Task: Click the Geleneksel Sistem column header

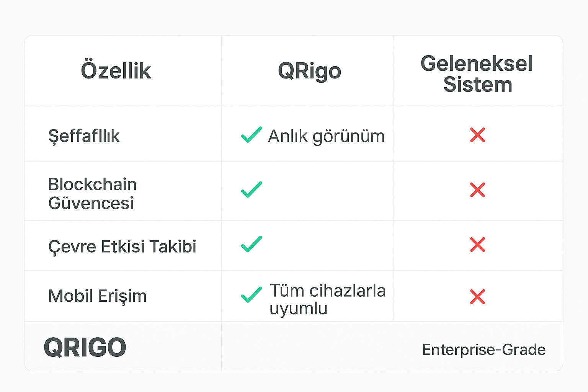Action: [x=477, y=74]
